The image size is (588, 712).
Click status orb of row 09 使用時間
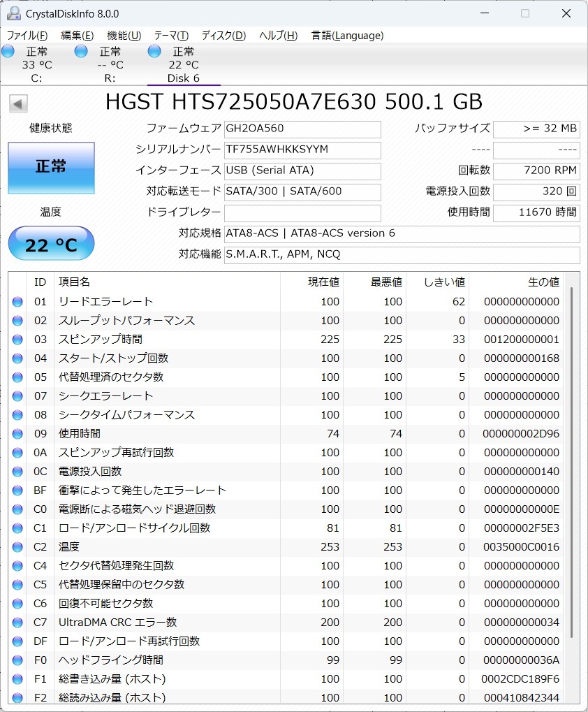17,434
